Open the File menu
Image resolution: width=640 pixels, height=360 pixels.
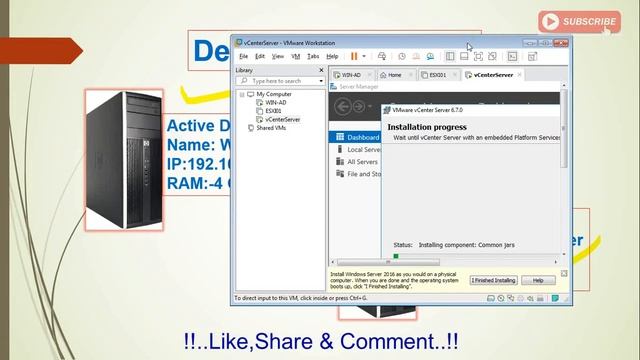coord(244,56)
